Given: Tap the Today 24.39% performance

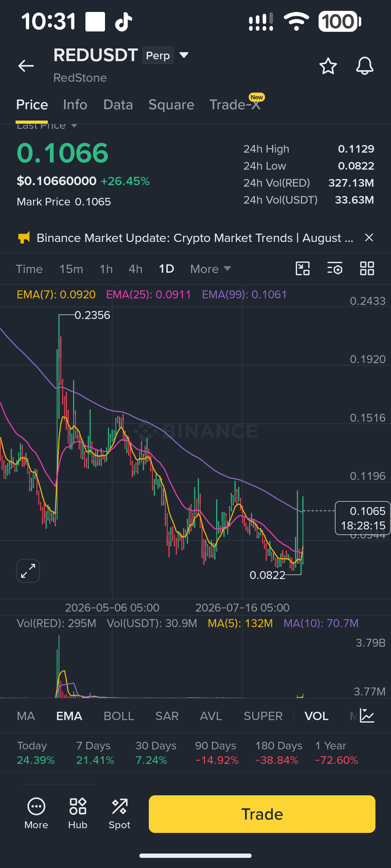Looking at the screenshot, I should pos(36,753).
